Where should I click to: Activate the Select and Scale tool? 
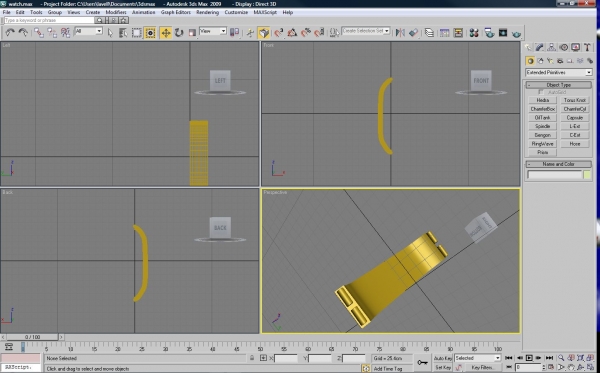[192, 33]
